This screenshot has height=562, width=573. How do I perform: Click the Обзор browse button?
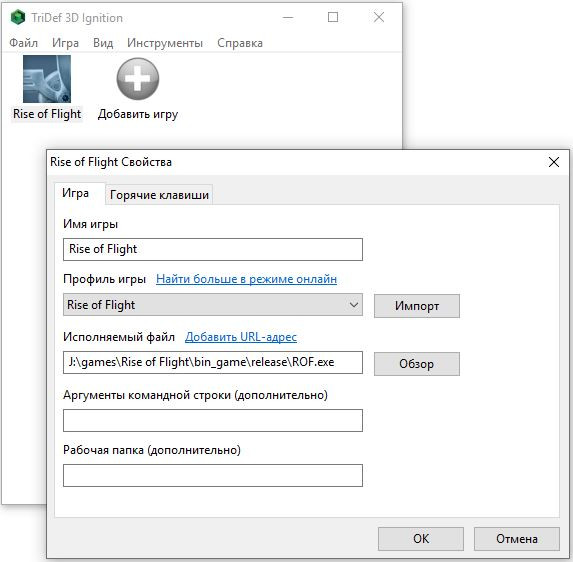click(417, 364)
